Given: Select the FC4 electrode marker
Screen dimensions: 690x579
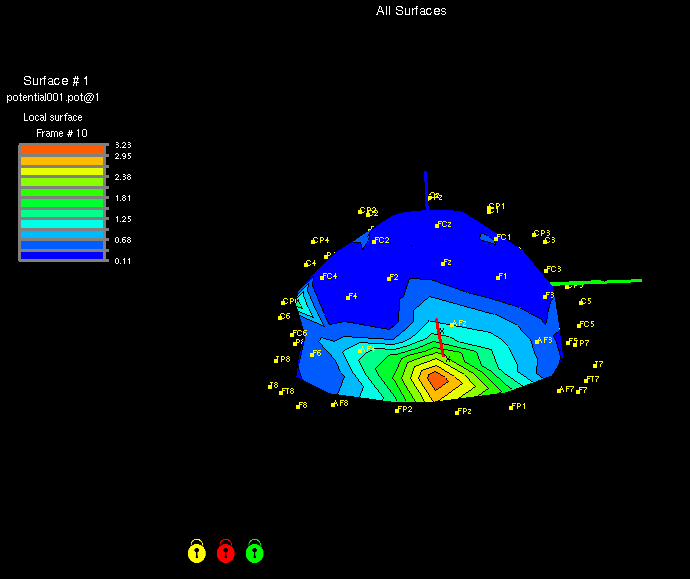Looking at the screenshot, I should [x=322, y=277].
